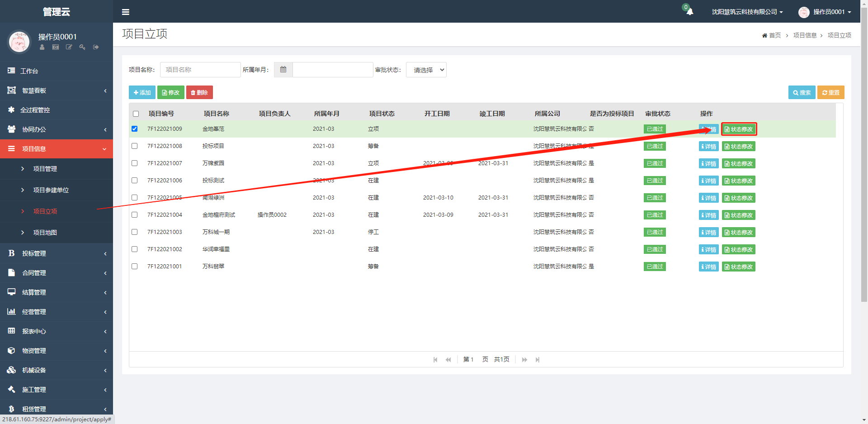Expand 经营管理 sidebar menu
868x424 pixels.
click(57, 312)
